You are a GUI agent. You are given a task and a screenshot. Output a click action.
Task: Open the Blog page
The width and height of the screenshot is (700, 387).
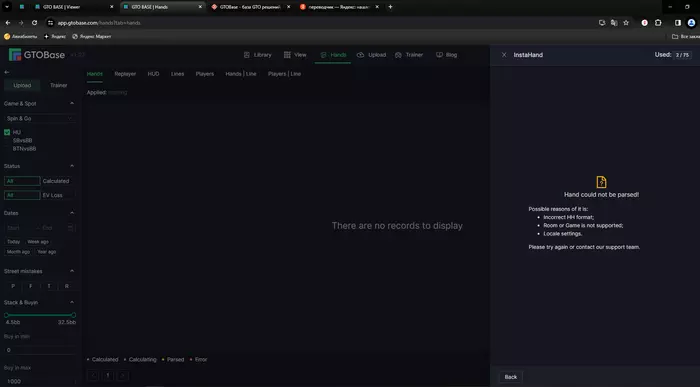pos(446,55)
